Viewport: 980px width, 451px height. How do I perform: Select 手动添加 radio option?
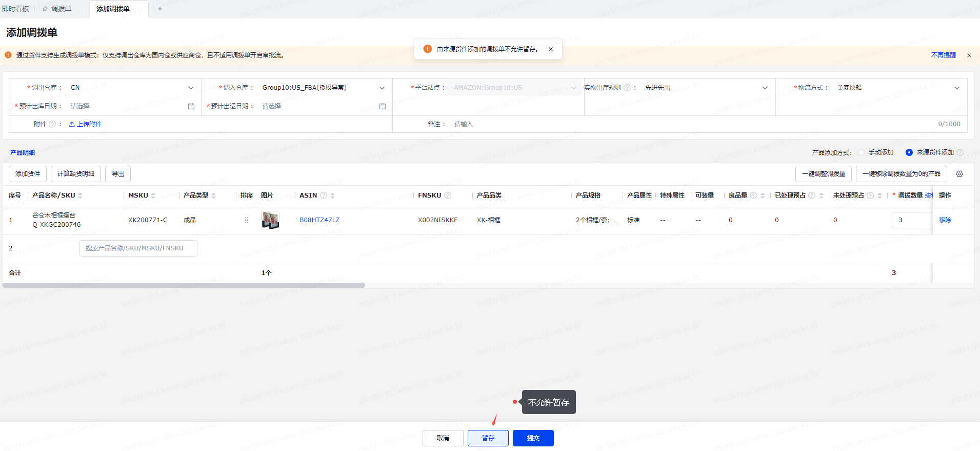coord(862,152)
